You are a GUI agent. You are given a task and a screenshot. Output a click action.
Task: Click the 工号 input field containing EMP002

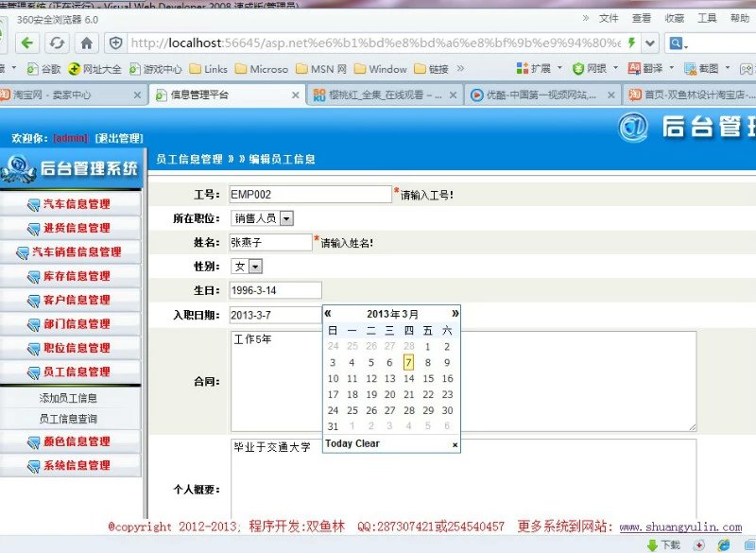click(x=309, y=194)
